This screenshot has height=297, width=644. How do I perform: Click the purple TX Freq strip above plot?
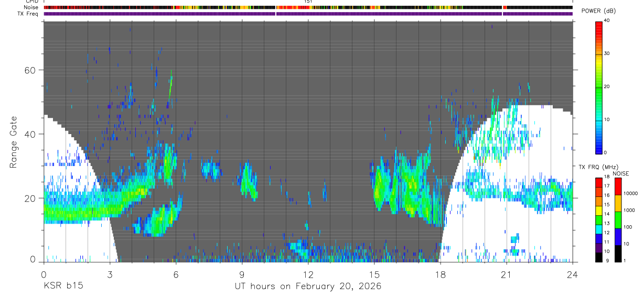pos(308,14)
